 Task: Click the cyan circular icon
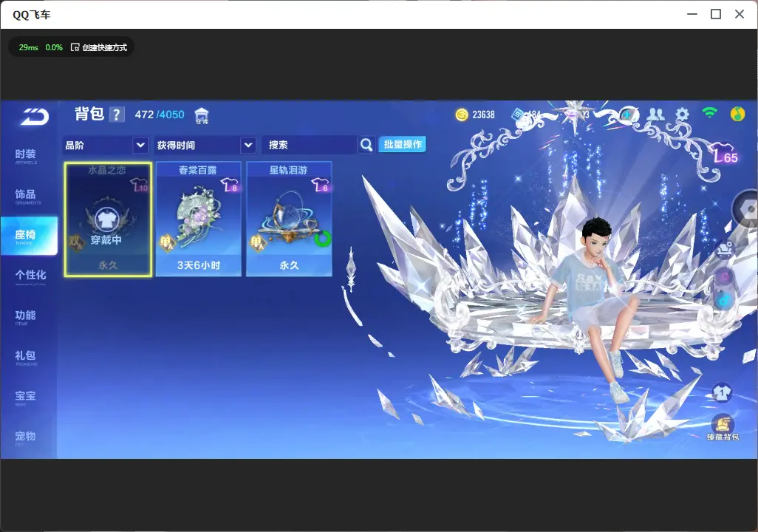725,300
